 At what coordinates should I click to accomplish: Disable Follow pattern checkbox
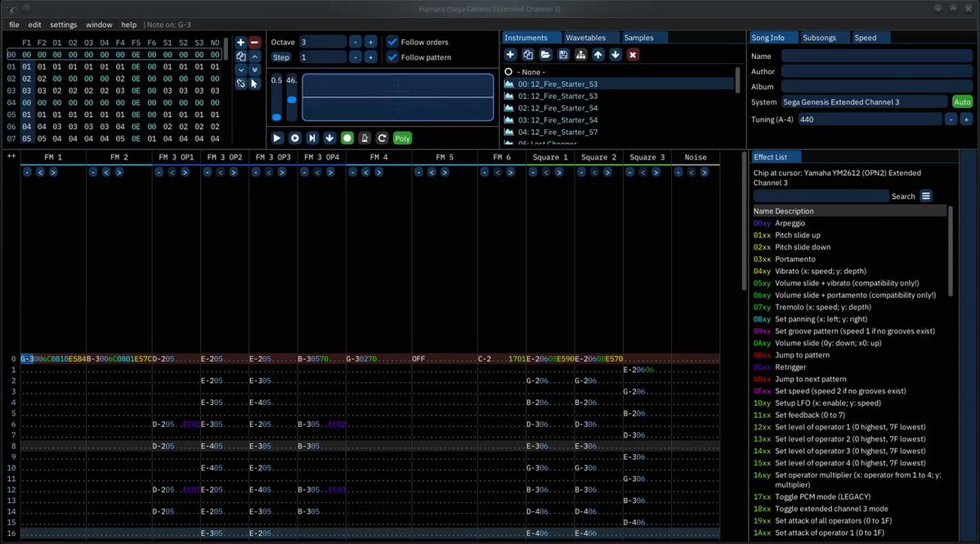(x=392, y=57)
